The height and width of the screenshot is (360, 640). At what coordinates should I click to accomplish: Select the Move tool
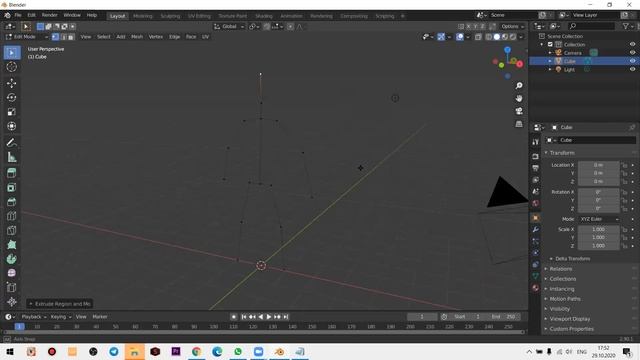point(12,83)
